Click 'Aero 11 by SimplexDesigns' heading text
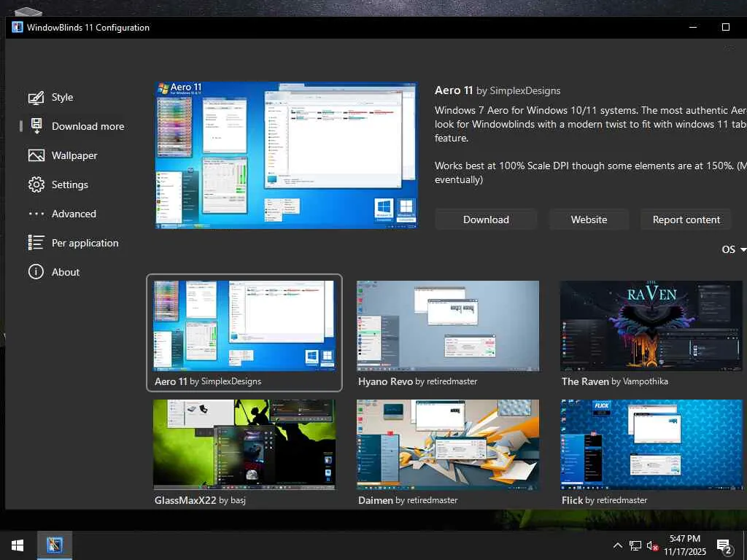747x560 pixels. coord(498,90)
